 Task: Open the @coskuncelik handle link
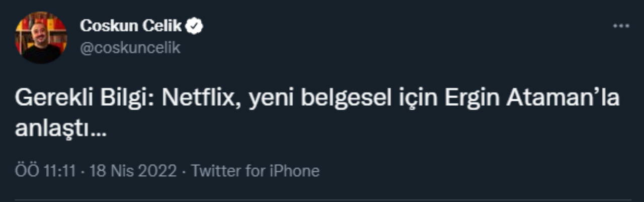pyautogui.click(x=130, y=48)
